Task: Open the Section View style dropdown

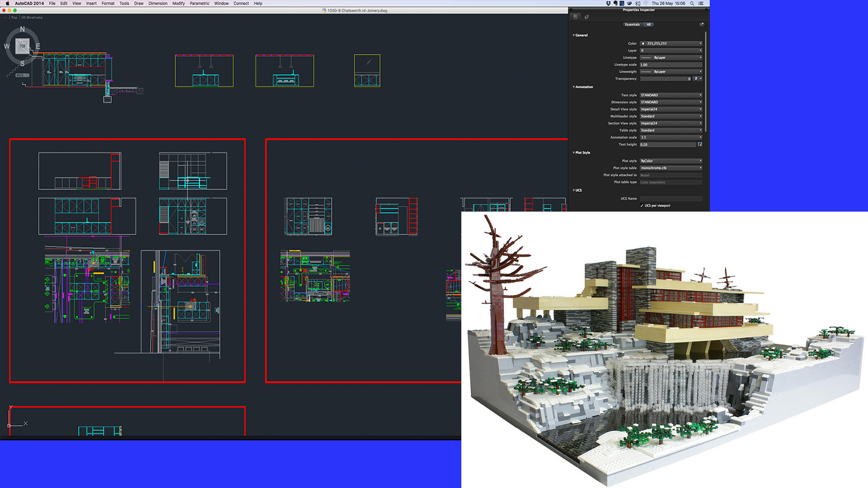Action: click(671, 123)
